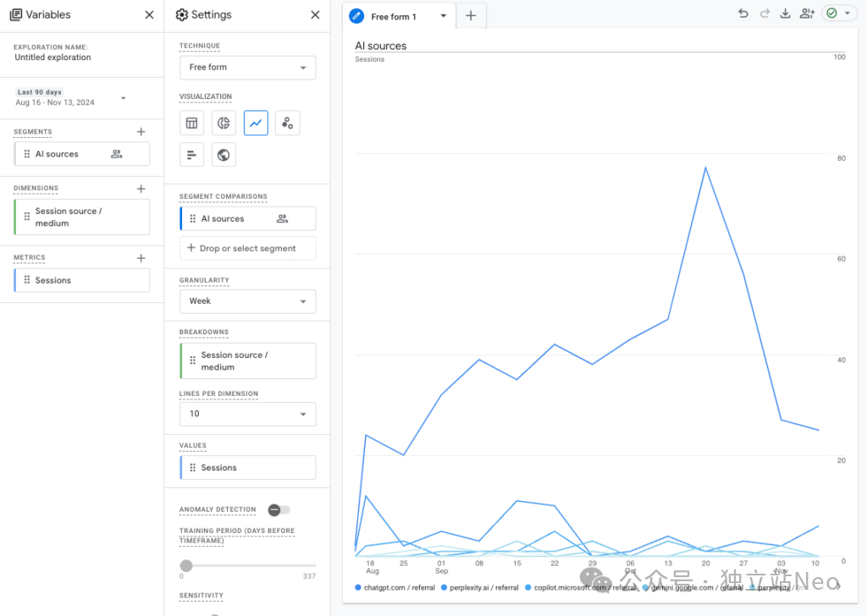Share exploration using add-people icon

pos(806,14)
